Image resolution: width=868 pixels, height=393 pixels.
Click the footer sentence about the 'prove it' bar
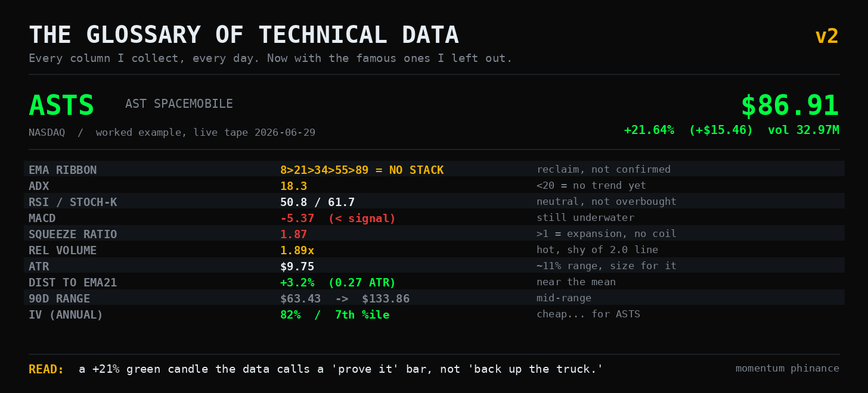(x=341, y=370)
